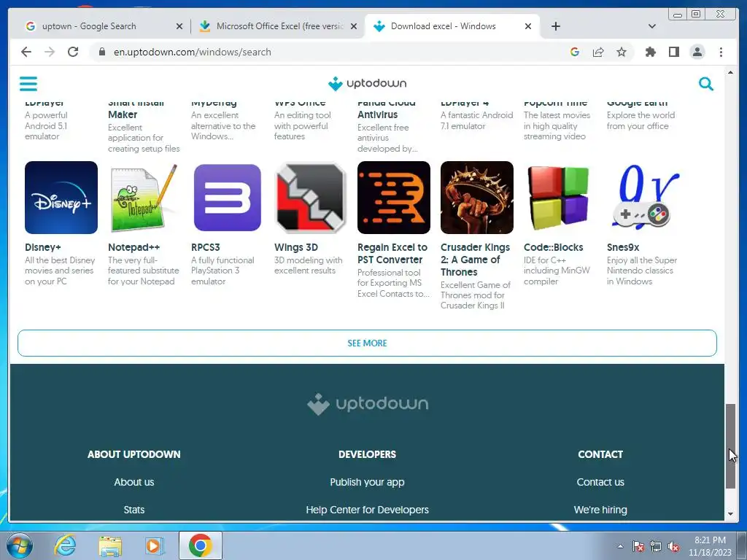This screenshot has width=747, height=560.
Task: Bookmark this page with the star icon
Action: (622, 52)
